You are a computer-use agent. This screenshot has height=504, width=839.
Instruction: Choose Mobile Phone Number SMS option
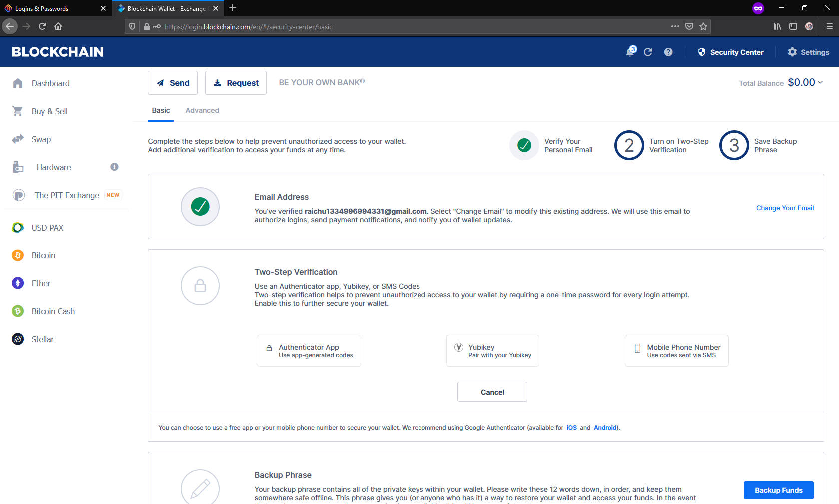click(676, 351)
